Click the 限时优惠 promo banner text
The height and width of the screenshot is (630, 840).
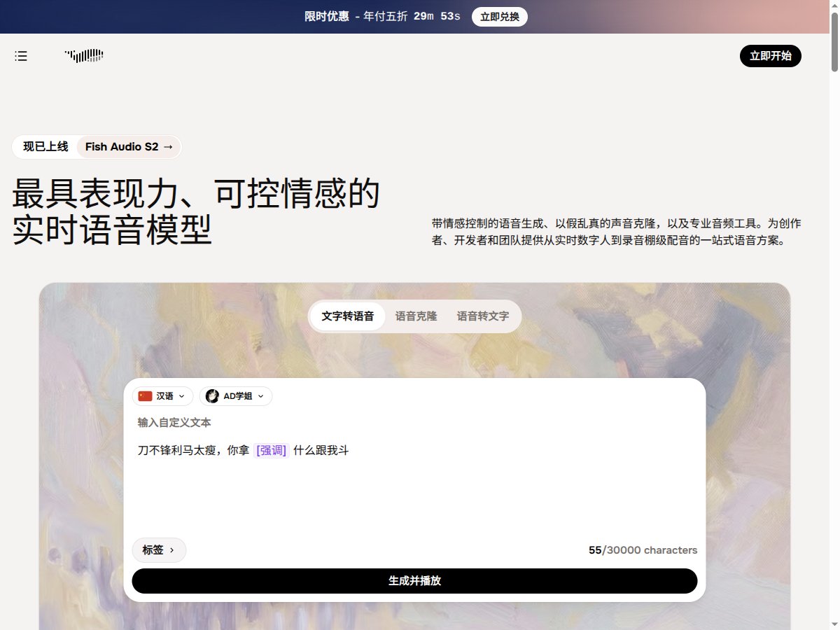pos(327,17)
